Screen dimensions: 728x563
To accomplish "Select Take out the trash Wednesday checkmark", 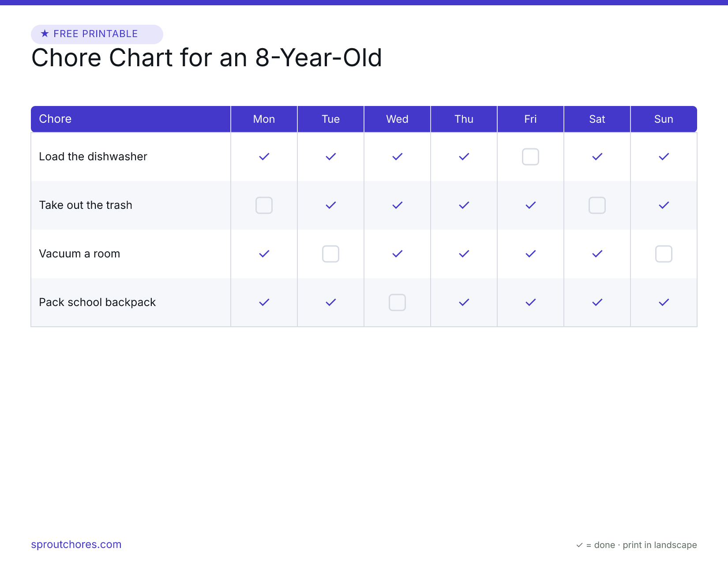I will 397,205.
